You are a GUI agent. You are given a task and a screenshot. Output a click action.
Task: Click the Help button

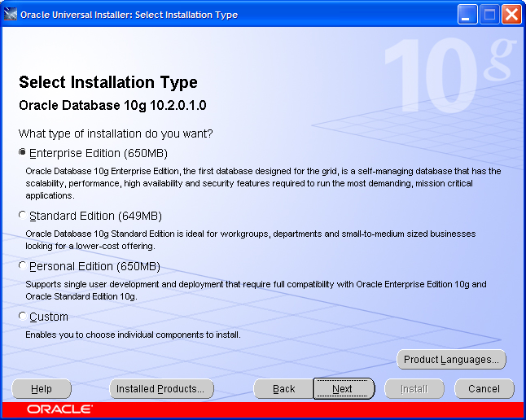[42, 389]
